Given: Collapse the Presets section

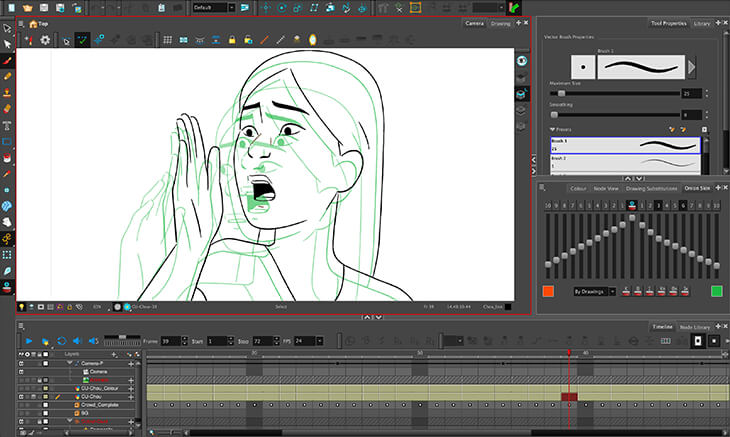Looking at the screenshot, I should coord(552,129).
